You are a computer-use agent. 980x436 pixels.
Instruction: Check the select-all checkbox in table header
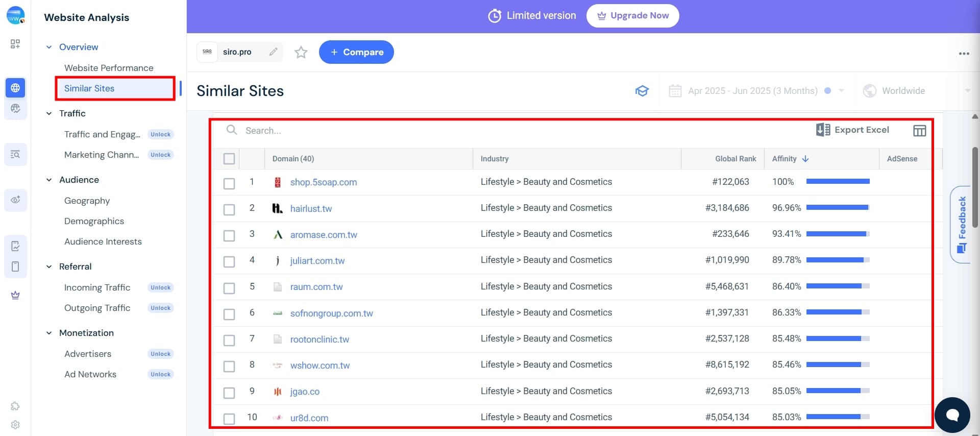click(x=229, y=159)
